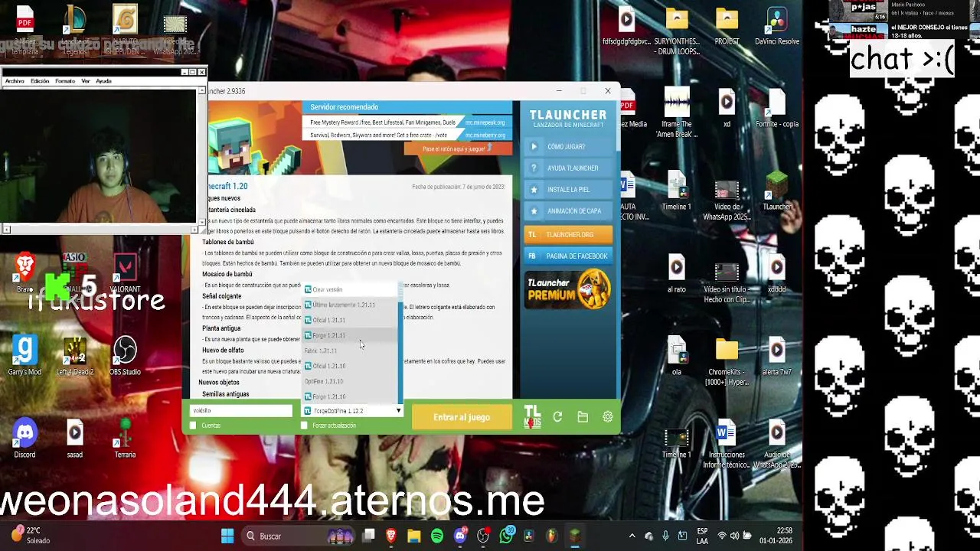The width and height of the screenshot is (980, 551).
Task: Expand the hidden system tray icons chevron
Action: coord(632,536)
